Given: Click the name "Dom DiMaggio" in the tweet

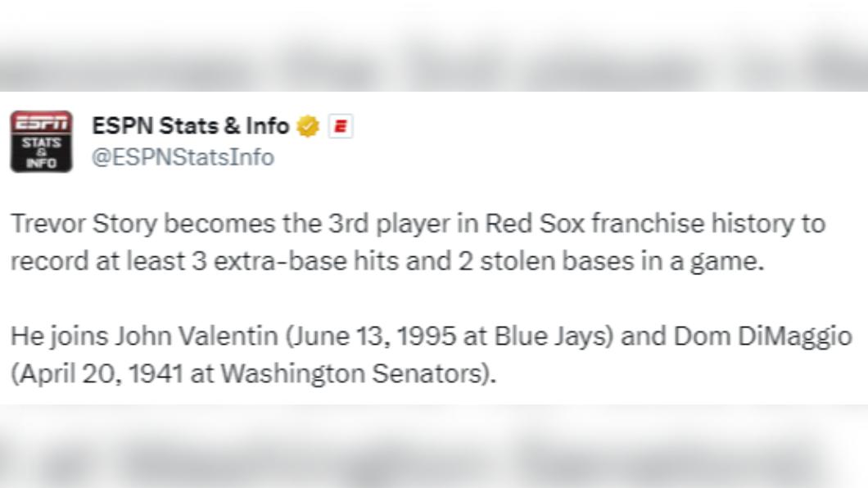Looking at the screenshot, I should 762,337.
